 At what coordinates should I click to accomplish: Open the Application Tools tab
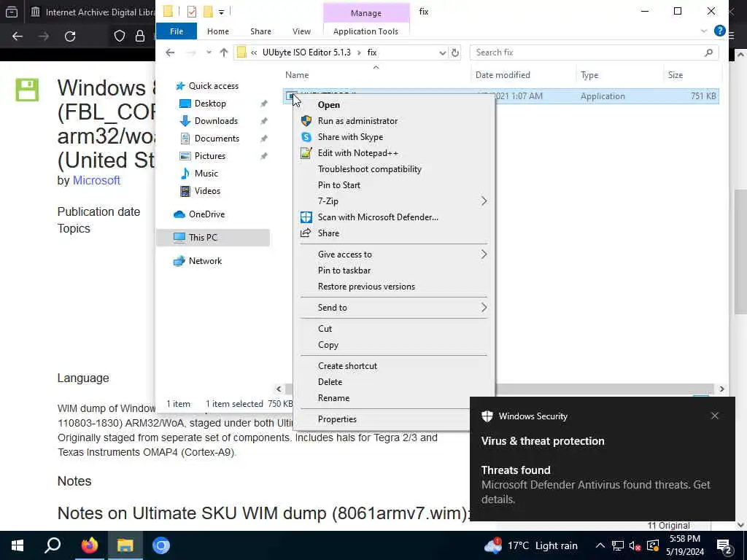pyautogui.click(x=365, y=31)
